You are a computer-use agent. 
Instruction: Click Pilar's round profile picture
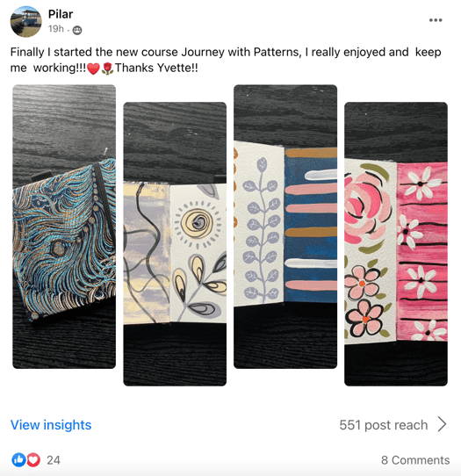pos(25,22)
